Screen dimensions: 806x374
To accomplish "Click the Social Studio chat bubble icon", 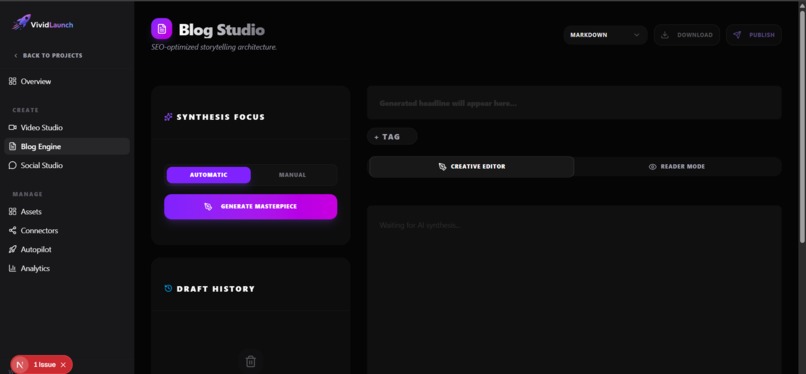I will coord(13,165).
